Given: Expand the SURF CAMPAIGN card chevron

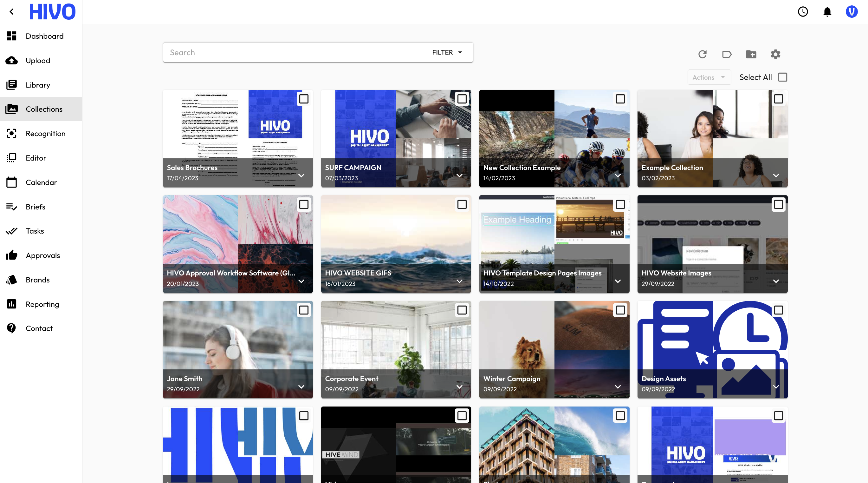Looking at the screenshot, I should click(459, 175).
